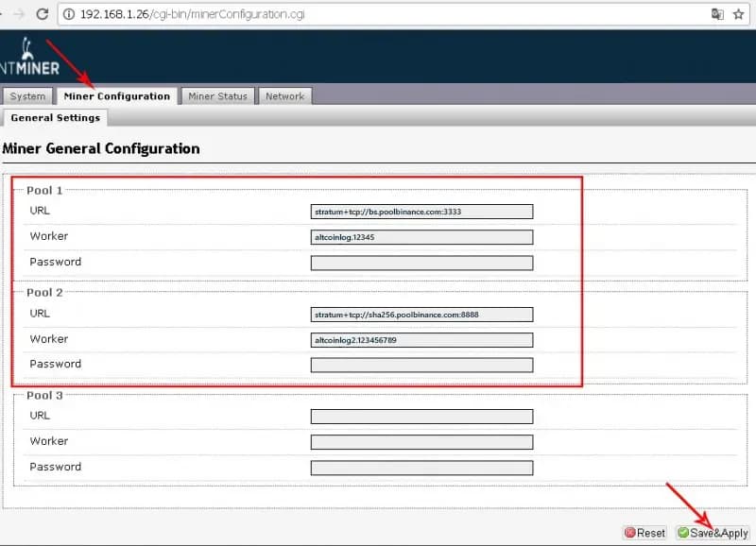Screen dimensions: 756x546
Task: Focus the Pool 1 Worker field
Action: coord(421,237)
